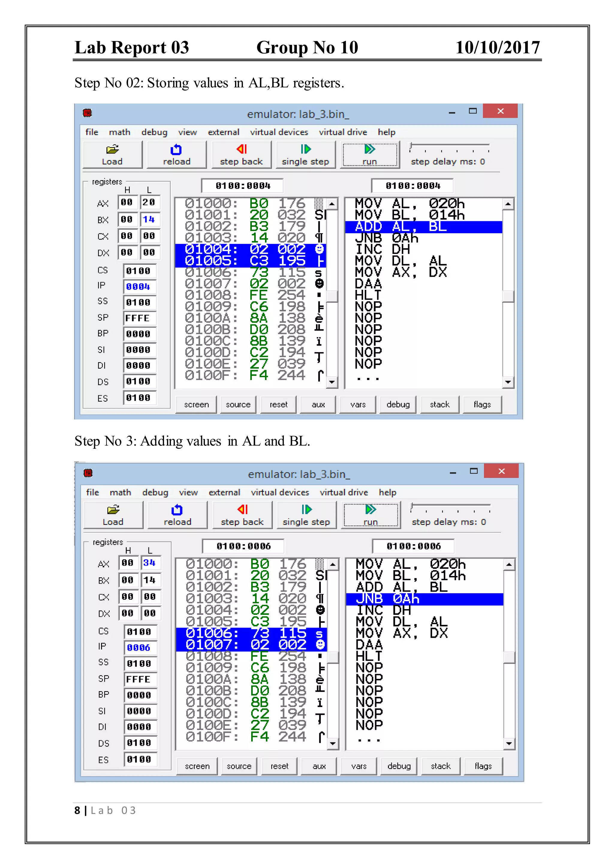Open virtual drive menu in top window

(343, 132)
